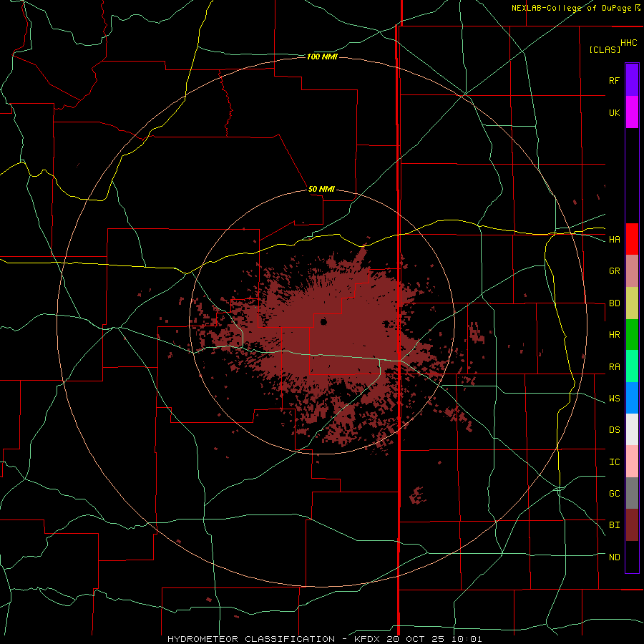The height and width of the screenshot is (644, 644).
Task: Click the 20 OCT 25 date text
Action: point(415,639)
